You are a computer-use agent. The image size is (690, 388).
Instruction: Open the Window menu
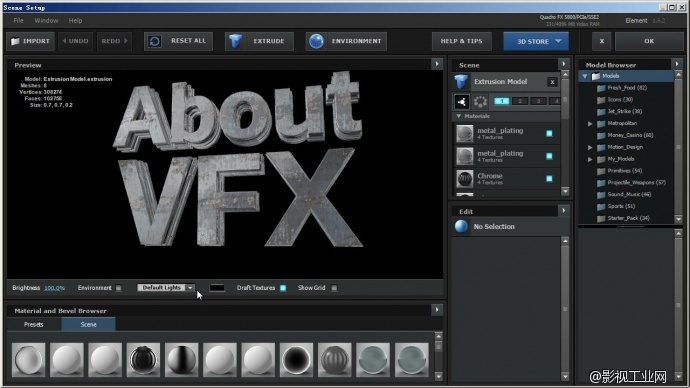click(46, 21)
